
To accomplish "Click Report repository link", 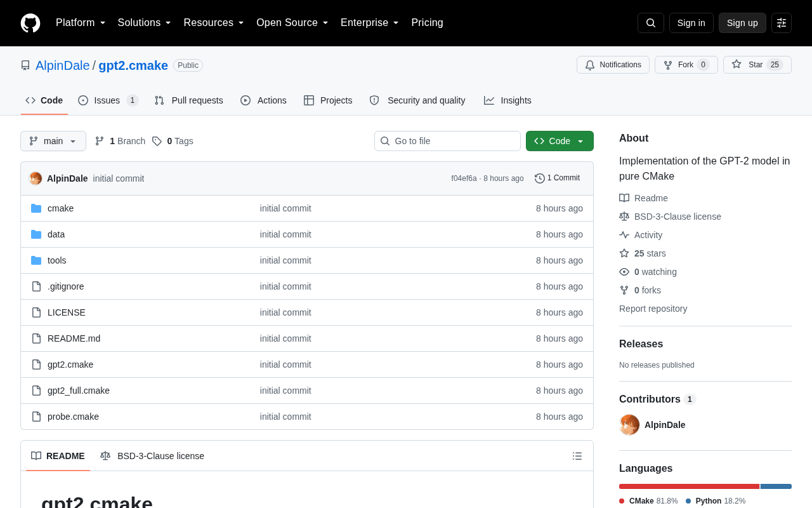I will coord(653,309).
